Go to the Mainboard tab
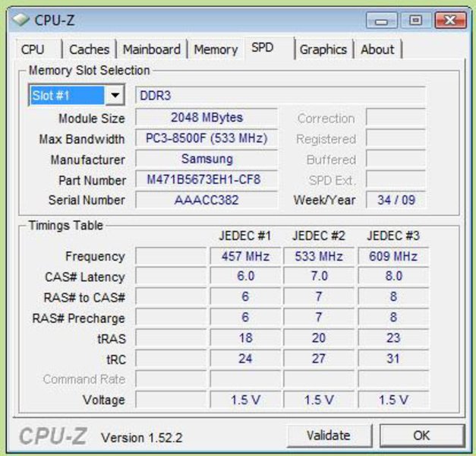Screen dimensions: 476x456 152,49
